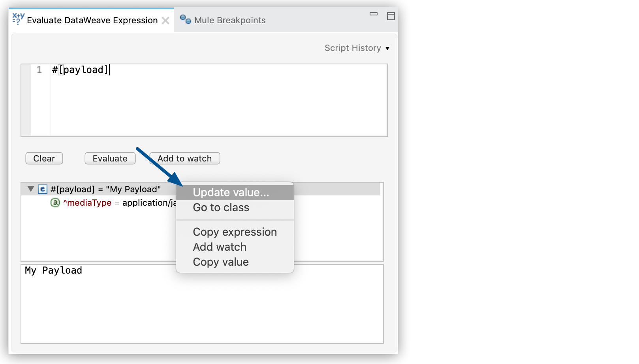Click the Add to watch button
This screenshot has height=364, width=639.
click(185, 159)
